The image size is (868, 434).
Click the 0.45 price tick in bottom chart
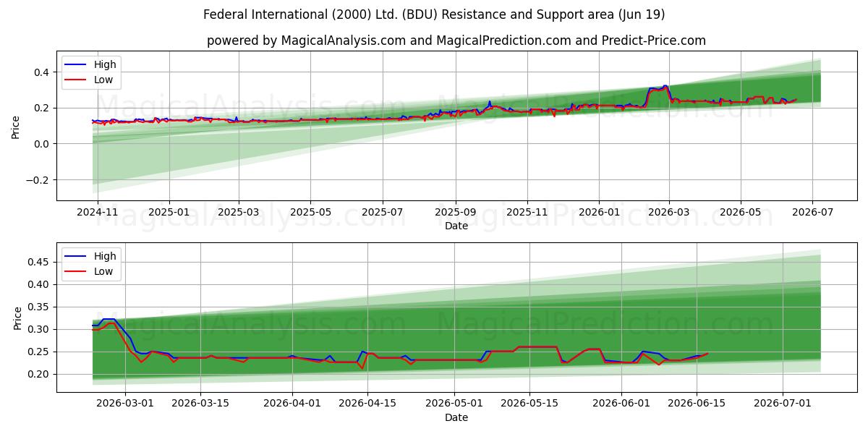coord(38,262)
